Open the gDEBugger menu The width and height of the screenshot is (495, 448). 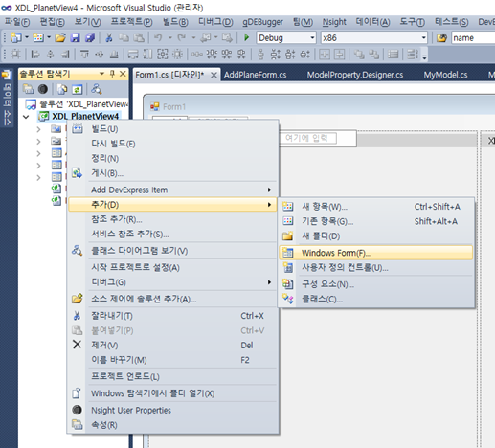click(x=262, y=22)
